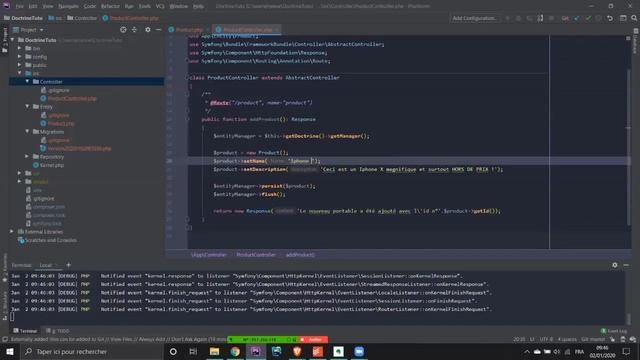Click the ProductController breadcrumb below editor
Viewport: 640px width, 360px height.
(x=256, y=255)
